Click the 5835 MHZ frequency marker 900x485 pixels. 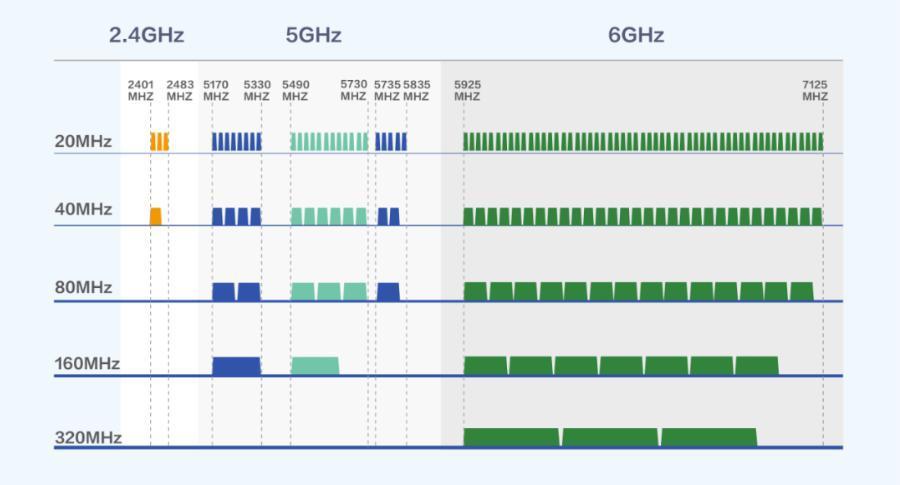pos(416,91)
